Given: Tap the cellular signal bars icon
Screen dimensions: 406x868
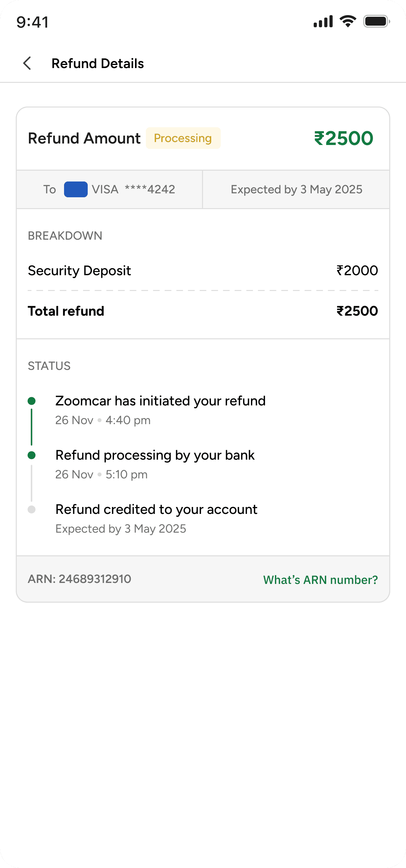Looking at the screenshot, I should point(323,22).
